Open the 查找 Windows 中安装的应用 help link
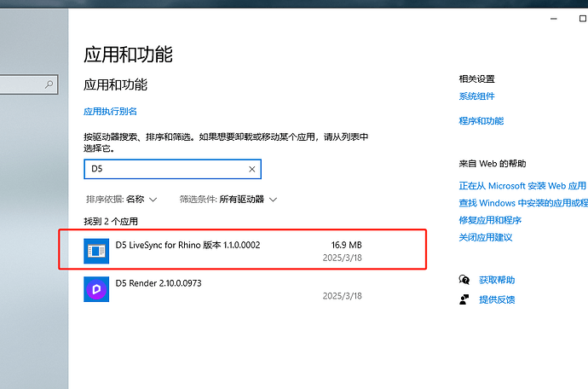This screenshot has height=389, width=588. coord(523,203)
